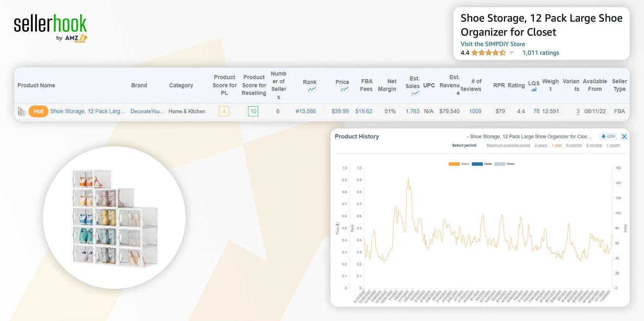Switch the chart period to 6 months
This screenshot has width=644, height=321.
coord(574,146)
